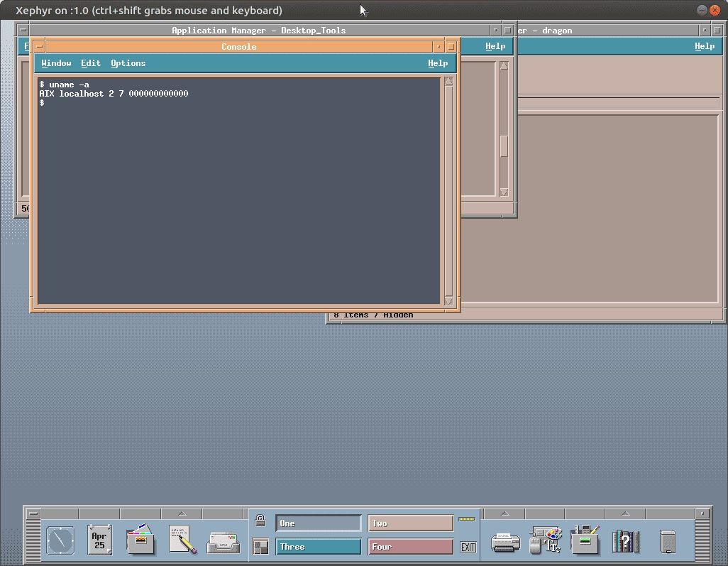Expand the subpanel arrow above Text Note
The image size is (728, 566).
coord(182,513)
